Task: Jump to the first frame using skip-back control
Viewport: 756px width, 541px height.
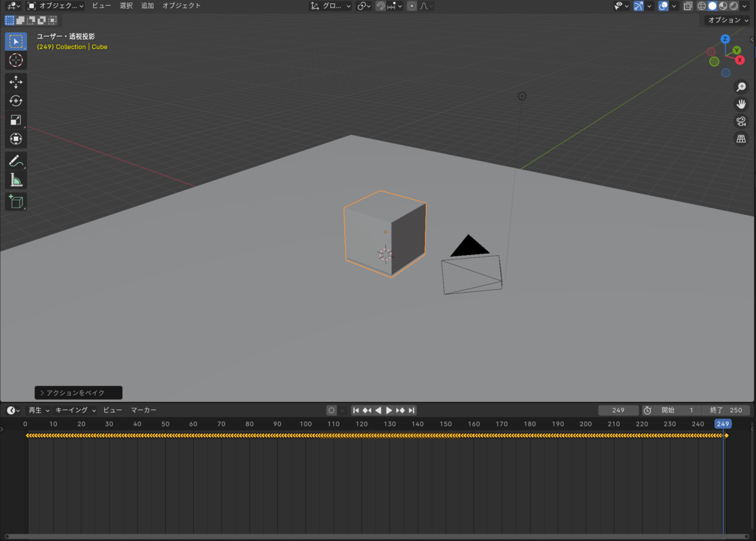Action: (x=357, y=410)
